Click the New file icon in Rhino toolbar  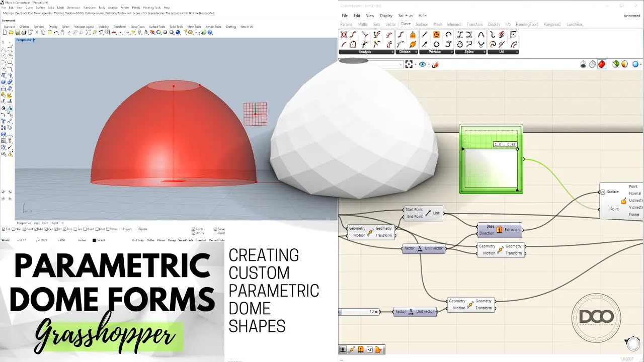(5, 32)
